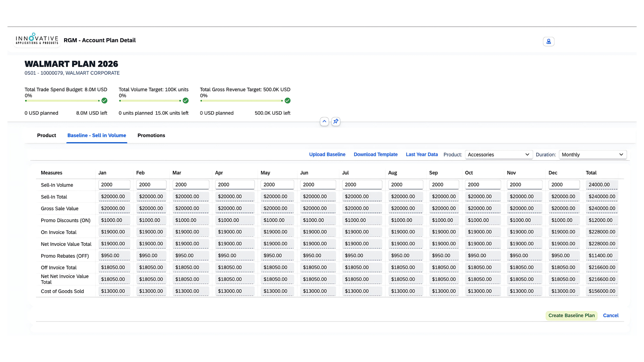644x362 pixels.
Task: Click '15.0K units left' text
Action: (171, 113)
